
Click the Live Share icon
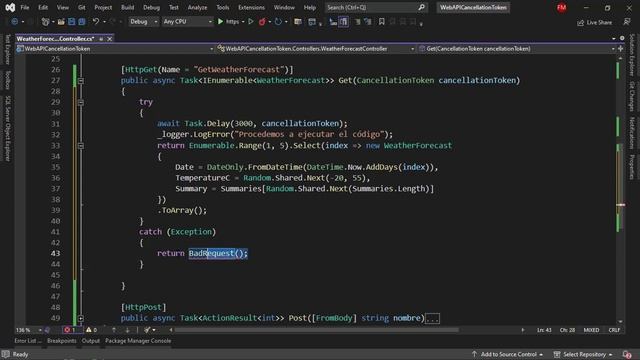point(580,22)
